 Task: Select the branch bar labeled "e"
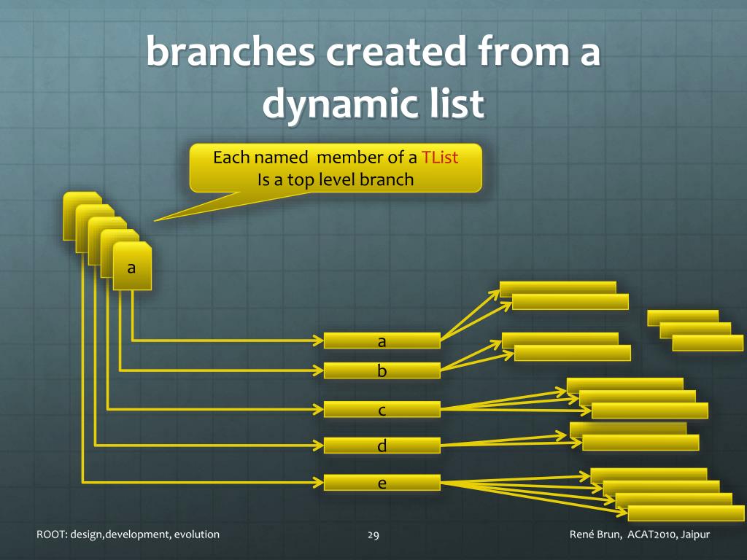[x=382, y=483]
